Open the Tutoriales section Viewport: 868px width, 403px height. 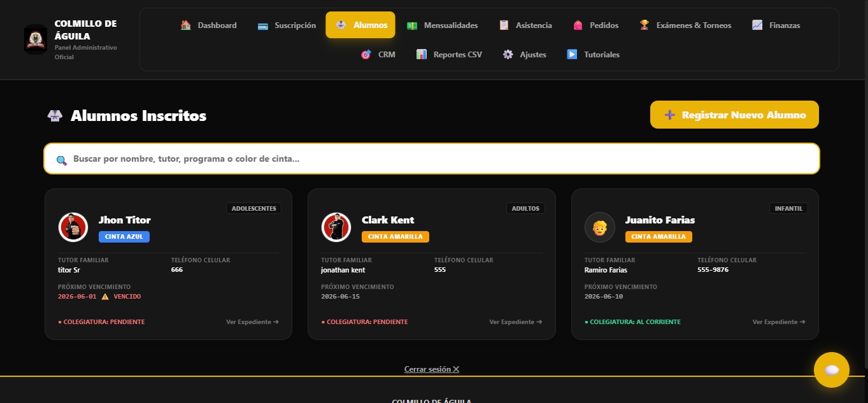[x=593, y=55]
